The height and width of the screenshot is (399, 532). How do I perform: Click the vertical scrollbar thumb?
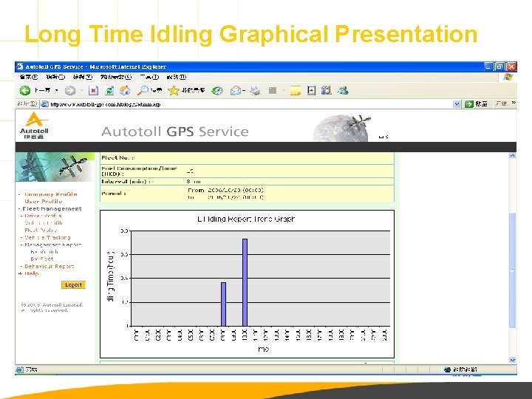pyautogui.click(x=512, y=270)
